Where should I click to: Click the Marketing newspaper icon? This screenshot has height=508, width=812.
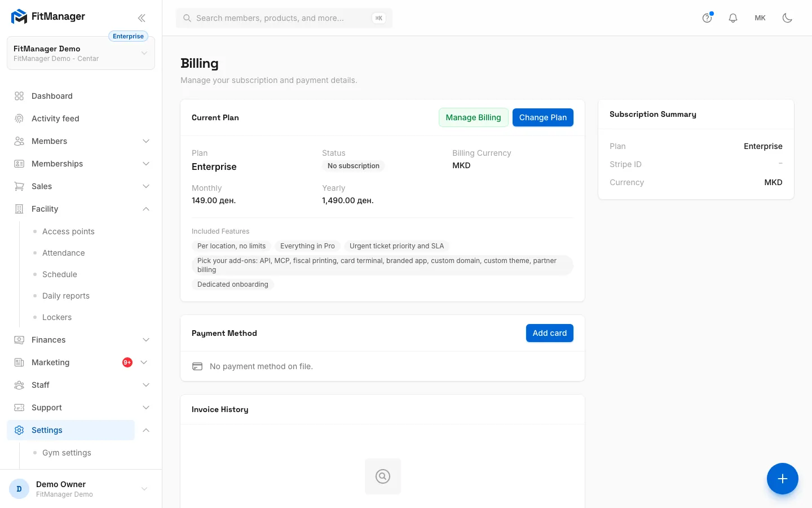(19, 362)
